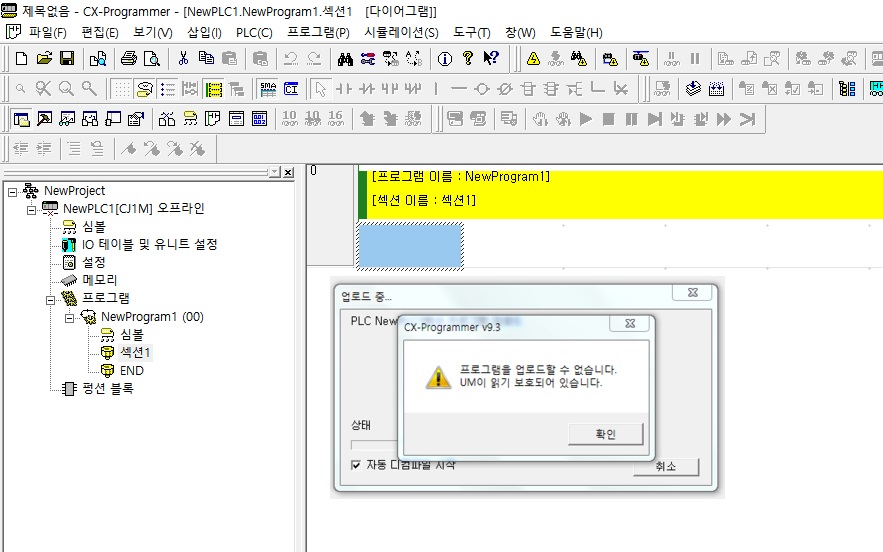This screenshot has width=883, height=552.
Task: Collapse the NewProgram1 (00) tree node
Action: click(x=69, y=318)
